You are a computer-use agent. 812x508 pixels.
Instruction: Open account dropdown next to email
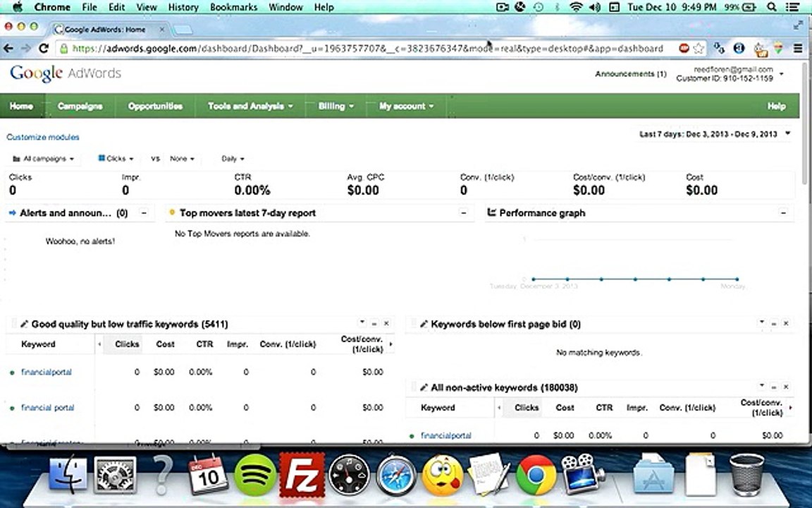pyautogui.click(x=782, y=73)
